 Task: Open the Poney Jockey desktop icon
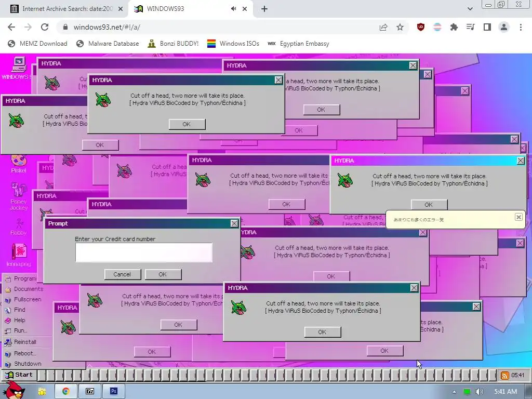18,196
